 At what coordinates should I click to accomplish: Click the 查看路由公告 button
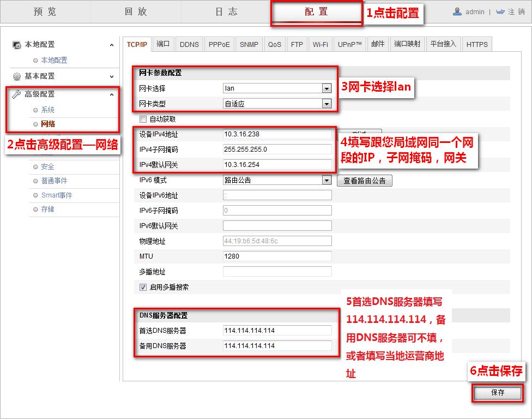click(x=365, y=179)
